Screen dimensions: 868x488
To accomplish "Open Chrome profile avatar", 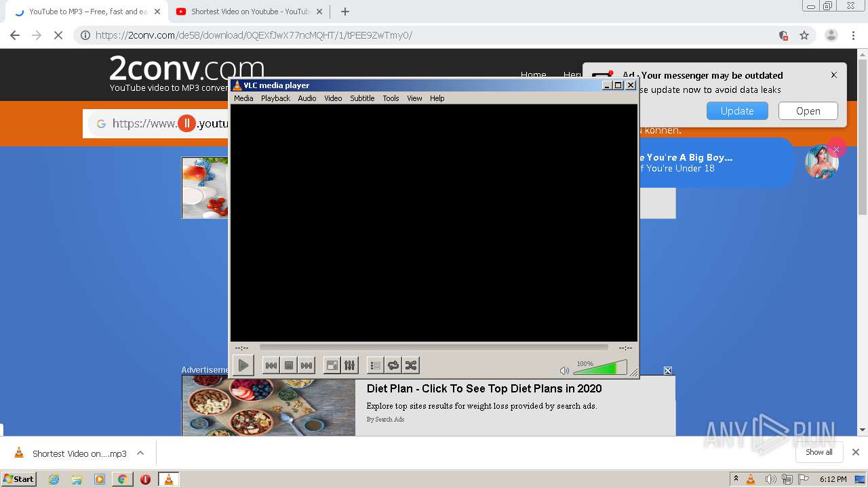I will click(831, 35).
